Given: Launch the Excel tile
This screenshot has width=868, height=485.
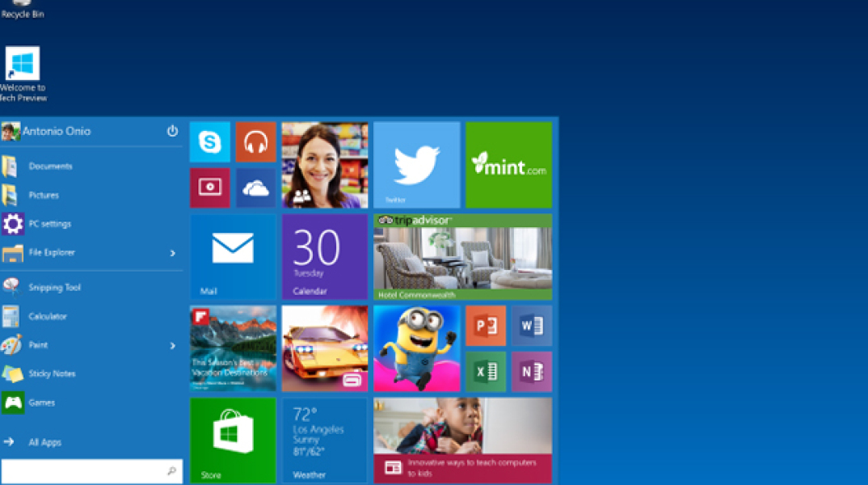Looking at the screenshot, I should (x=486, y=372).
